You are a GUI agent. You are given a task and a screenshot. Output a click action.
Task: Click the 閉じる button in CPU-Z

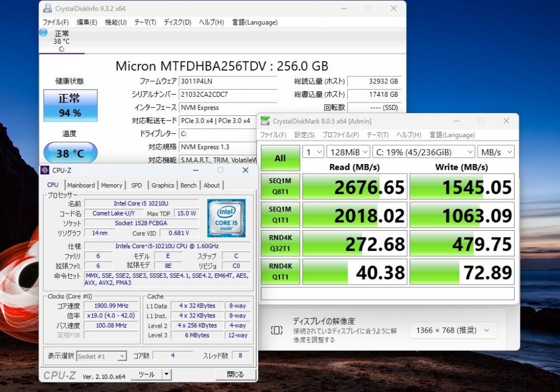(x=235, y=374)
